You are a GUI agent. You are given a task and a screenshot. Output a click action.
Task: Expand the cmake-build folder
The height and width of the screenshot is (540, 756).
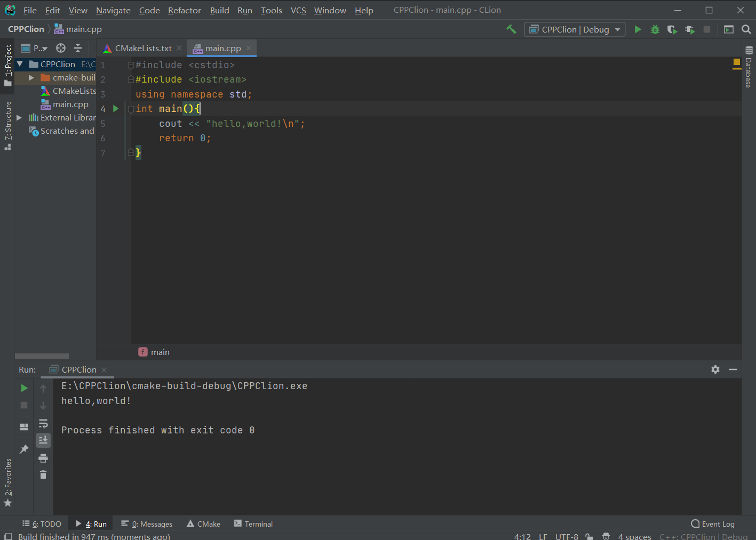tap(31, 78)
